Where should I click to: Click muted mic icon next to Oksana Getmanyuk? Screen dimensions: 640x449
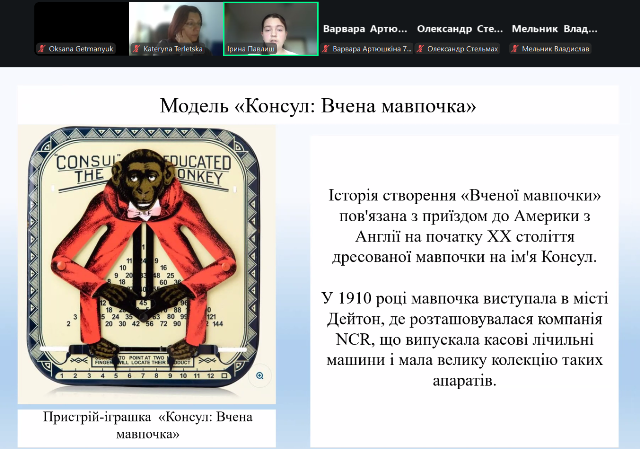(42, 49)
